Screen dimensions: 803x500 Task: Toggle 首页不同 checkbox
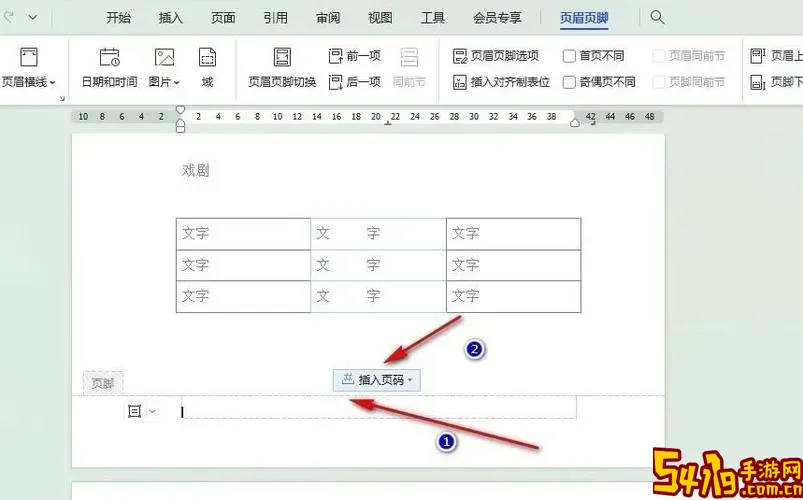tap(569, 56)
